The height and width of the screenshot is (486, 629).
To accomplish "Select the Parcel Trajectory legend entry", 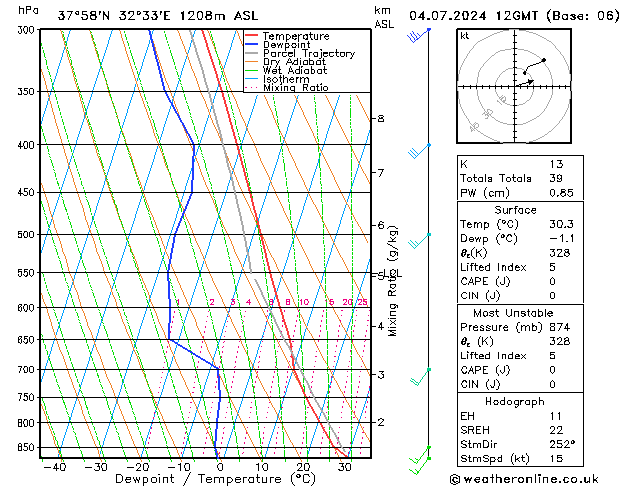I will coord(308,54).
